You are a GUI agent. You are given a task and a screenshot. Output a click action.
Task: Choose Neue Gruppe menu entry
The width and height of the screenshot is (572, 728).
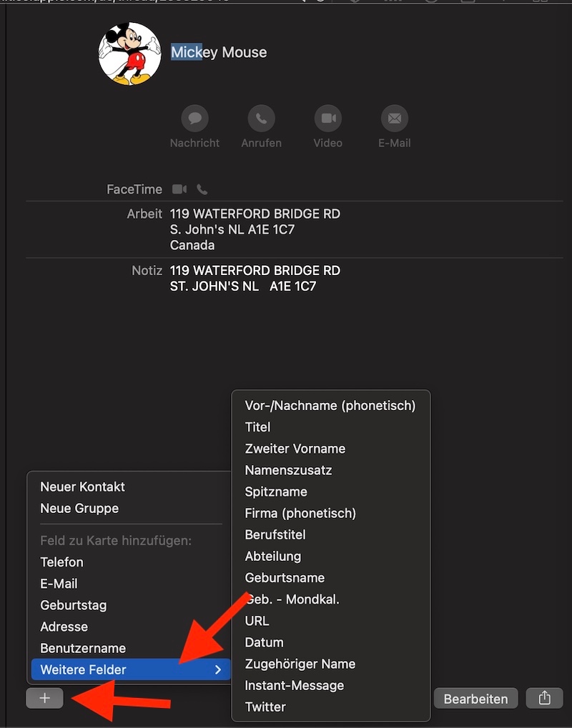79,508
